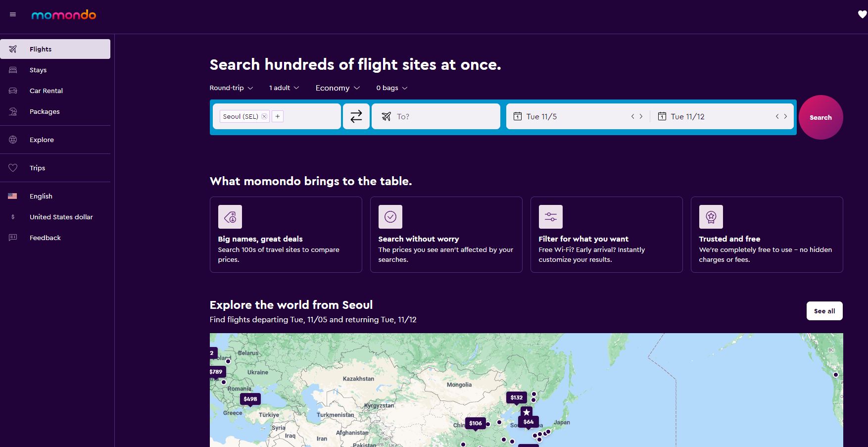Click the momondo logo

click(x=64, y=15)
